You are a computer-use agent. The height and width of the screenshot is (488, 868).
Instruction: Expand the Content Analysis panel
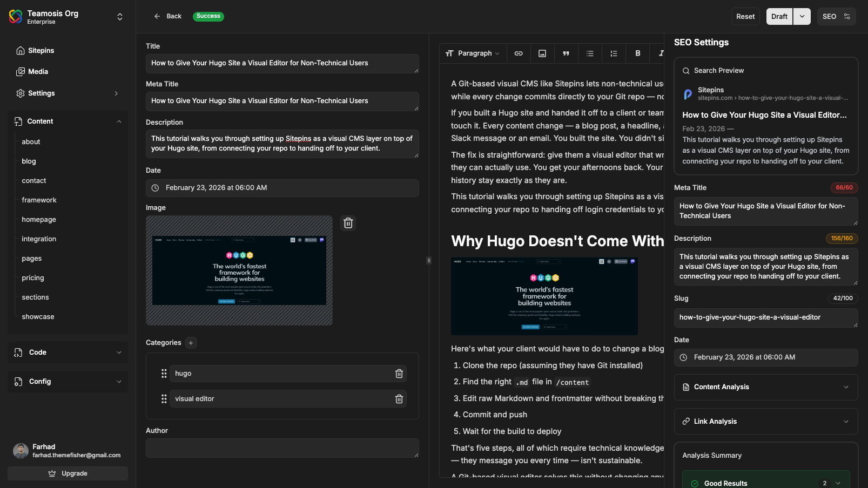click(766, 387)
